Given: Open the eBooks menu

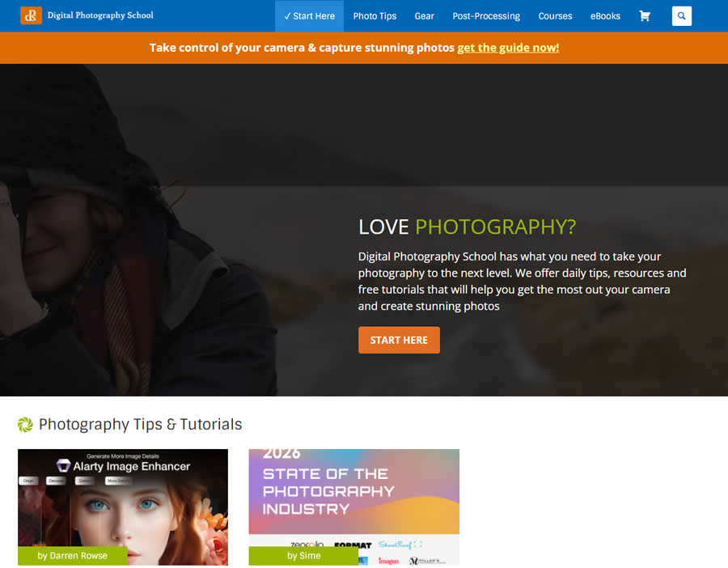Looking at the screenshot, I should tap(605, 15).
